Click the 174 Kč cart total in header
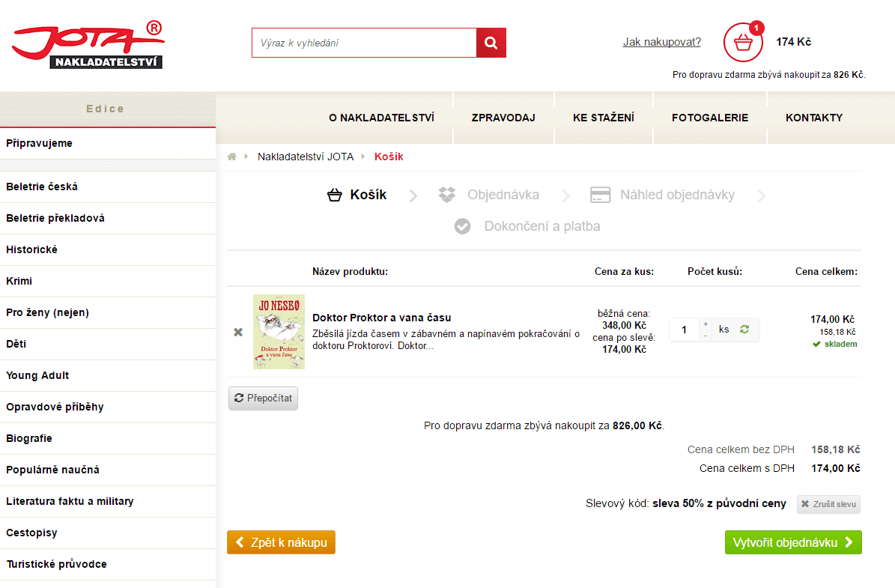This screenshot has height=588, width=895. click(793, 42)
